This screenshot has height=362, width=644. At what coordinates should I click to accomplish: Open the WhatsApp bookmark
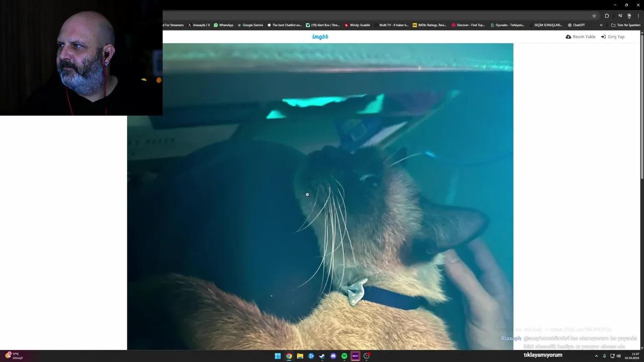click(x=223, y=25)
